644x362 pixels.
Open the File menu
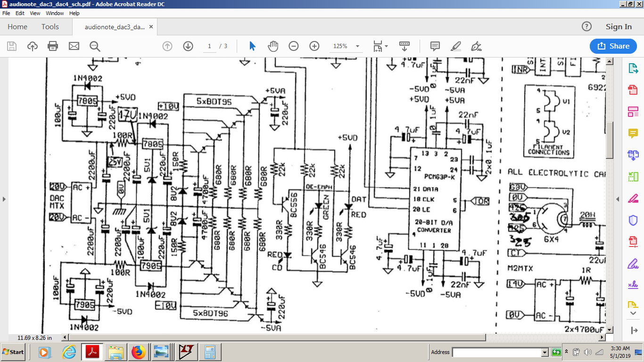pos(6,13)
